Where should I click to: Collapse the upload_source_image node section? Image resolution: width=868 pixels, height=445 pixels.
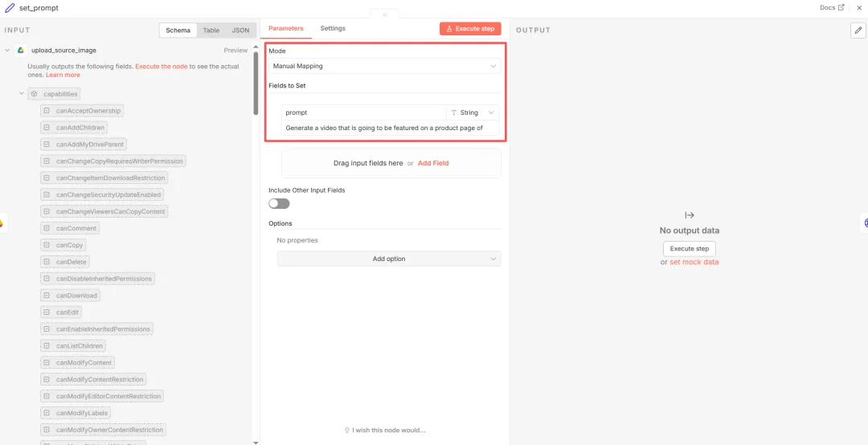(7, 51)
